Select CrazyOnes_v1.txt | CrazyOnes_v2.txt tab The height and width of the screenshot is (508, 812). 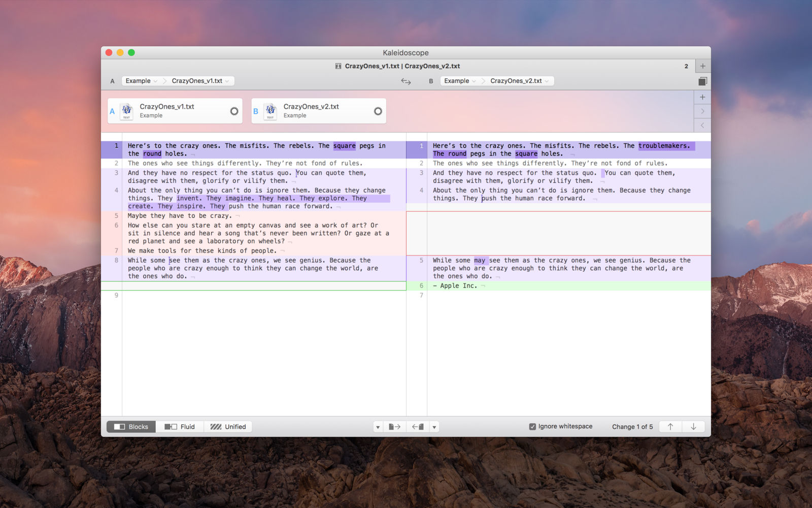tap(397, 66)
